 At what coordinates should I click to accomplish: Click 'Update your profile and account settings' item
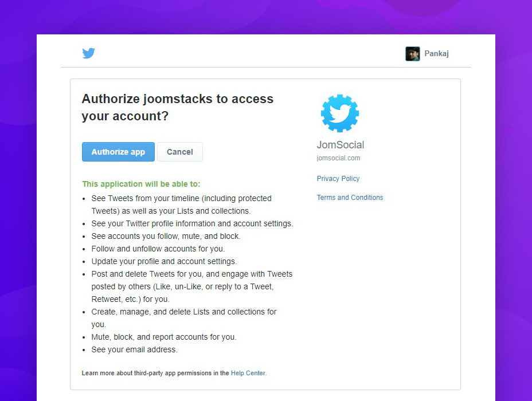(164, 262)
